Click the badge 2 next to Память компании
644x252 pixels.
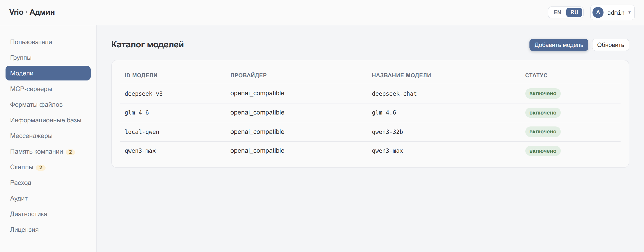[70, 152]
